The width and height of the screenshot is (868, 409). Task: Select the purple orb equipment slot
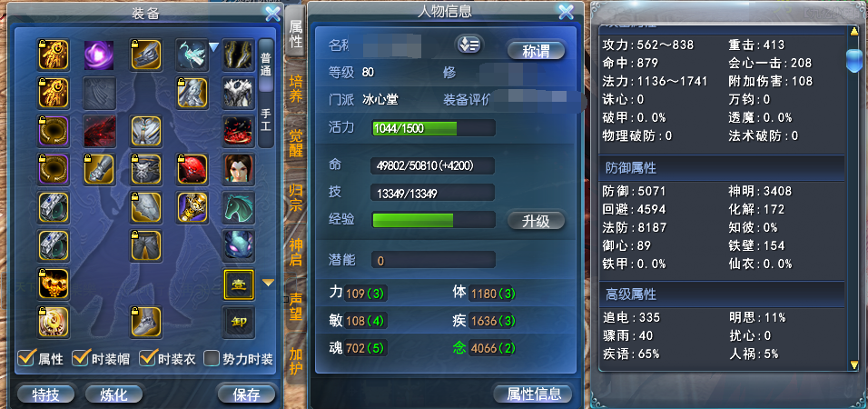pos(99,55)
